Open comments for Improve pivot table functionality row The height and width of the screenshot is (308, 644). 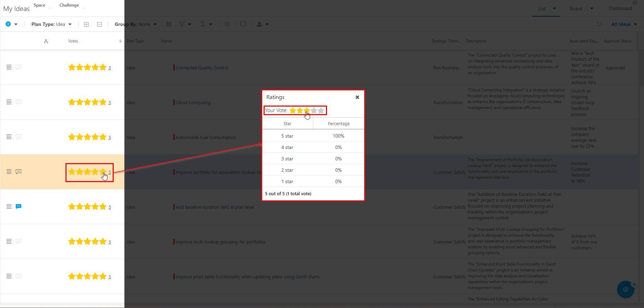point(19,276)
